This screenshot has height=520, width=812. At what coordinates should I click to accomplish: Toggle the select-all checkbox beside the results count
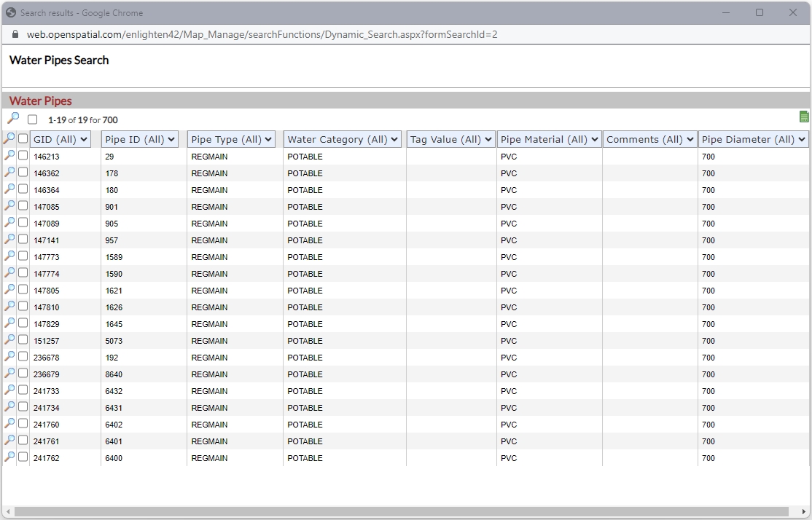tap(32, 119)
